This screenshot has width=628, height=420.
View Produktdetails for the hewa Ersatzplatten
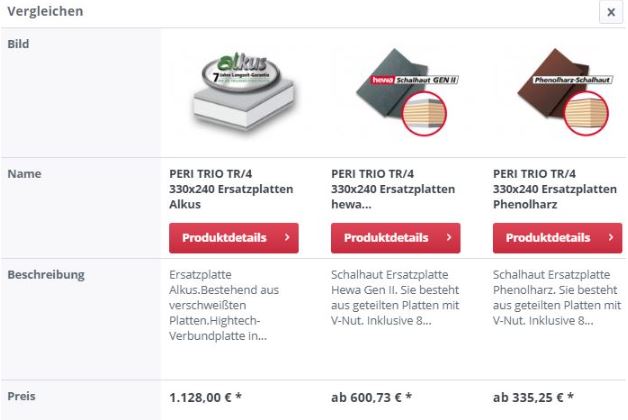(396, 238)
